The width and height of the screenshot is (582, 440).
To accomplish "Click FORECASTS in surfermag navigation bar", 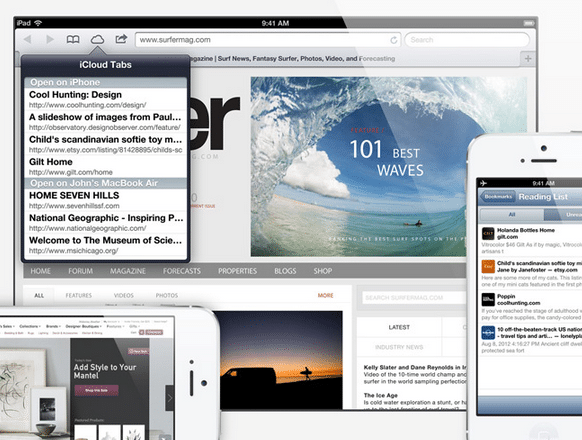I will pos(182,271).
